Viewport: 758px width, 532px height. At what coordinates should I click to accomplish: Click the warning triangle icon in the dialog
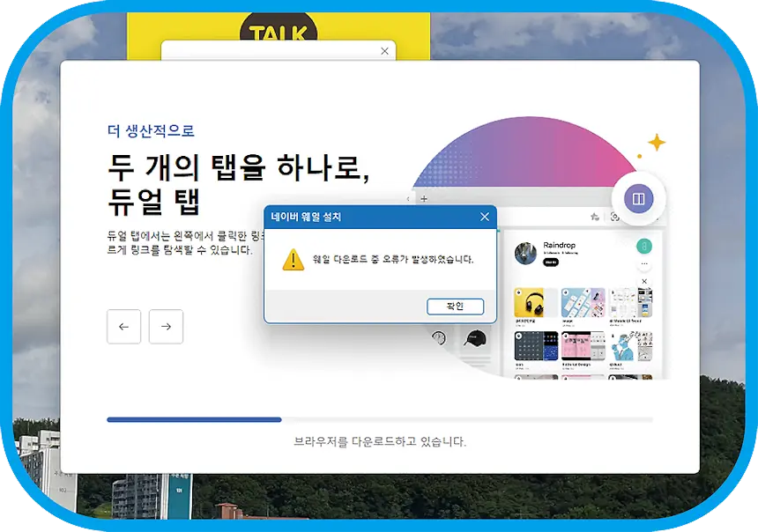(x=293, y=260)
